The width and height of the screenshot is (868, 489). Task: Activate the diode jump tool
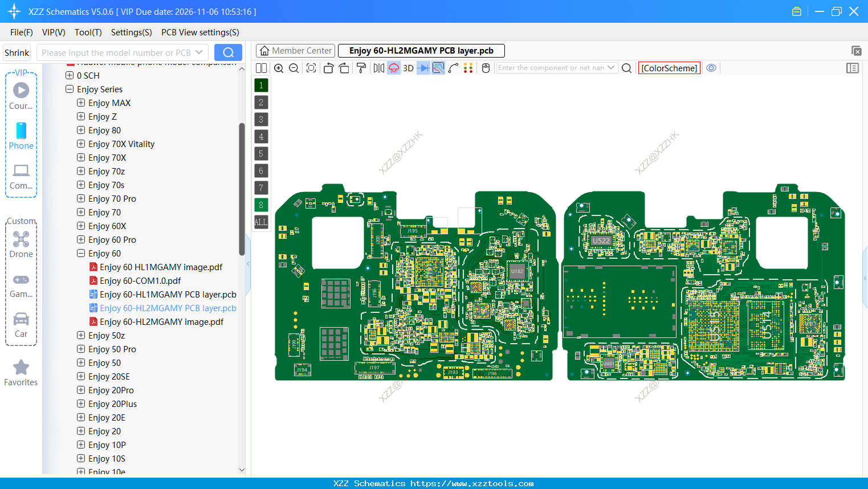coord(422,68)
